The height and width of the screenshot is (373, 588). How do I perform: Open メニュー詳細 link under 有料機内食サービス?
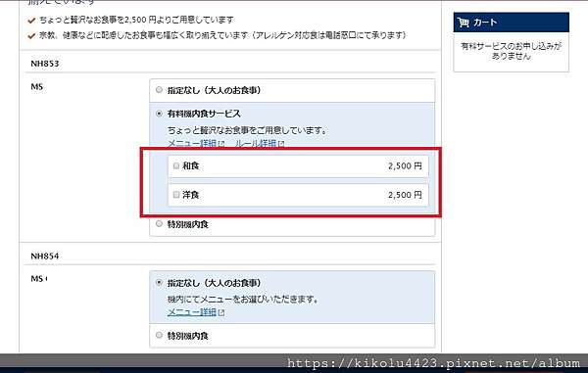coord(192,144)
